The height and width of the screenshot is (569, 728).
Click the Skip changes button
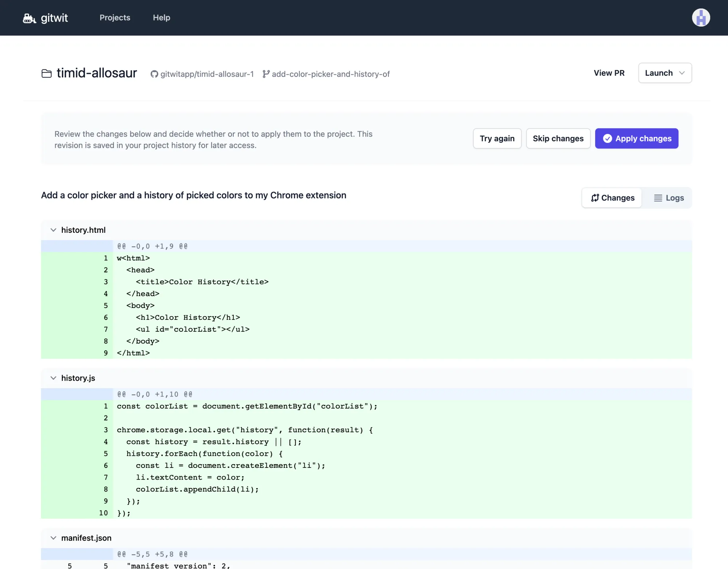pos(558,139)
